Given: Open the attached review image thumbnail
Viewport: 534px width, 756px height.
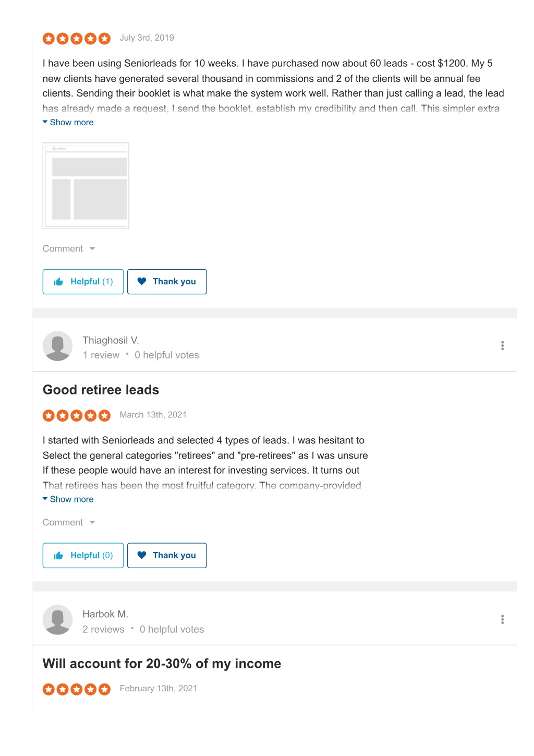Looking at the screenshot, I should 86,186.
